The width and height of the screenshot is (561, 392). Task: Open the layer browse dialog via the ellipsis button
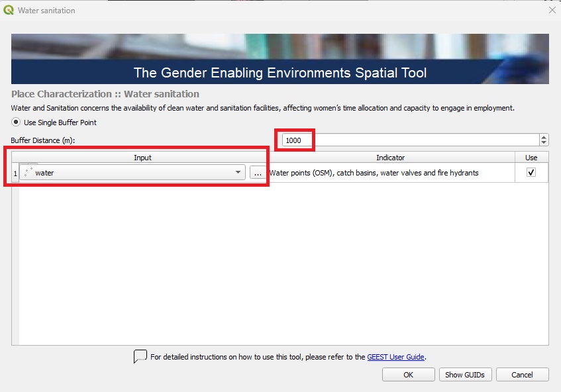(258, 172)
